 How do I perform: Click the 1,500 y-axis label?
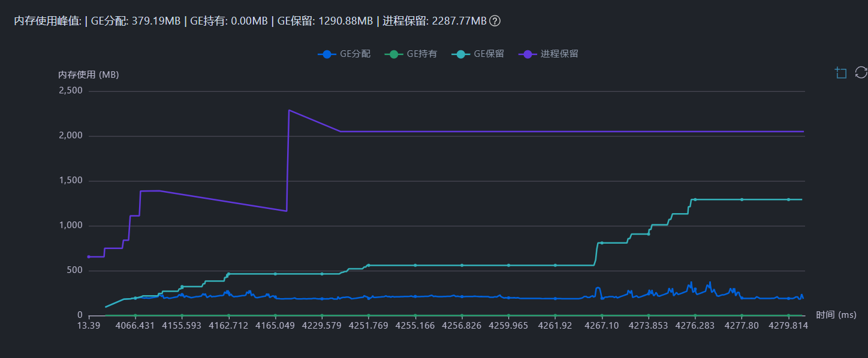click(70, 181)
